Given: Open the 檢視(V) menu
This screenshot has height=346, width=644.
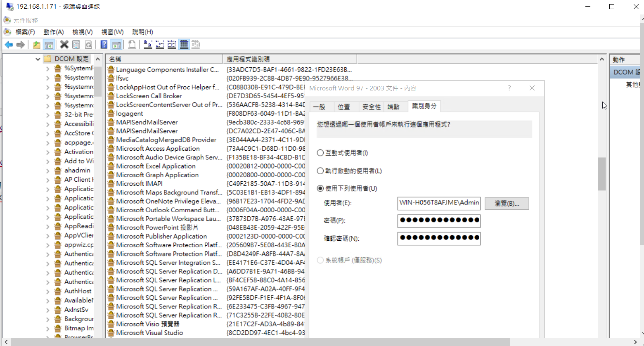Looking at the screenshot, I should click(83, 32).
